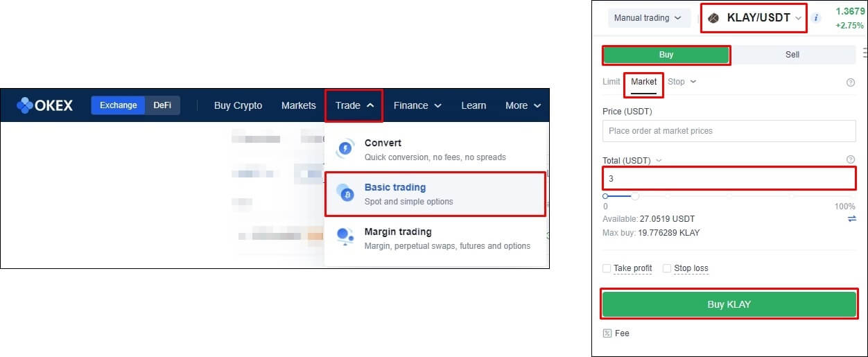The height and width of the screenshot is (357, 868).
Task: Click the info icon beside KLAY/USDT
Action: (x=816, y=18)
